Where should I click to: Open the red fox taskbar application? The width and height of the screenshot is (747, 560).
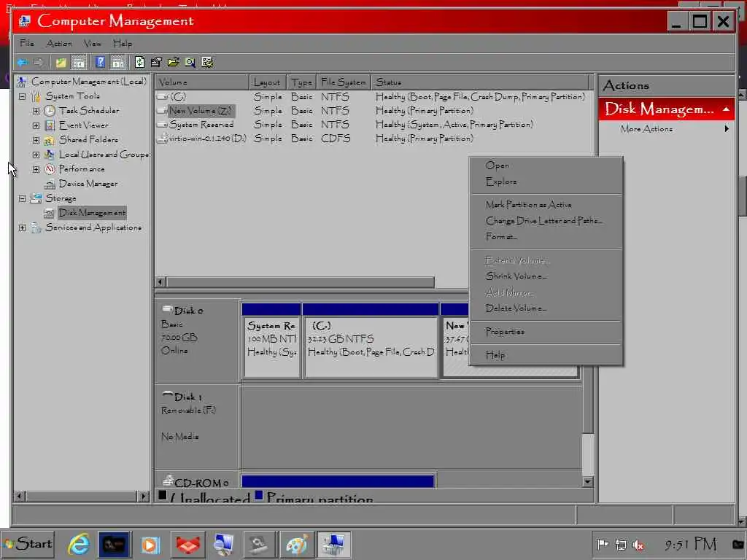(188, 544)
